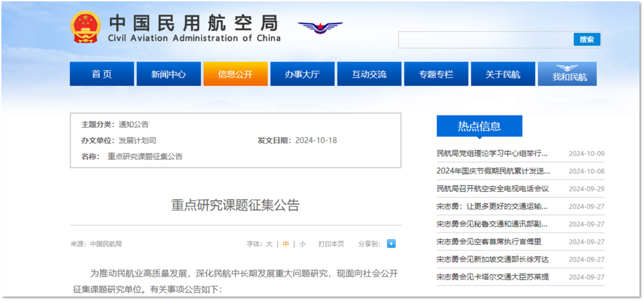This screenshot has width=644, height=301.
Task: Set font size to 小 (small)
Action: pos(302,244)
